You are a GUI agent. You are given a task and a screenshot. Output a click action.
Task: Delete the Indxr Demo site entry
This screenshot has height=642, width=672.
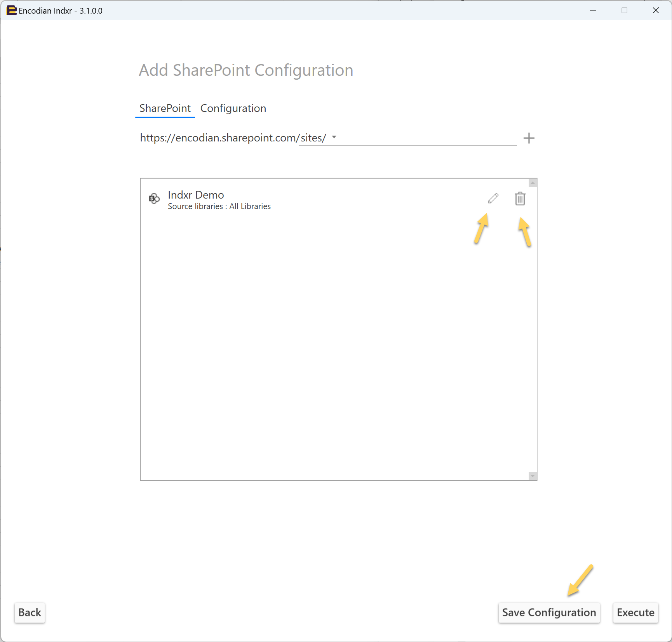[520, 199]
